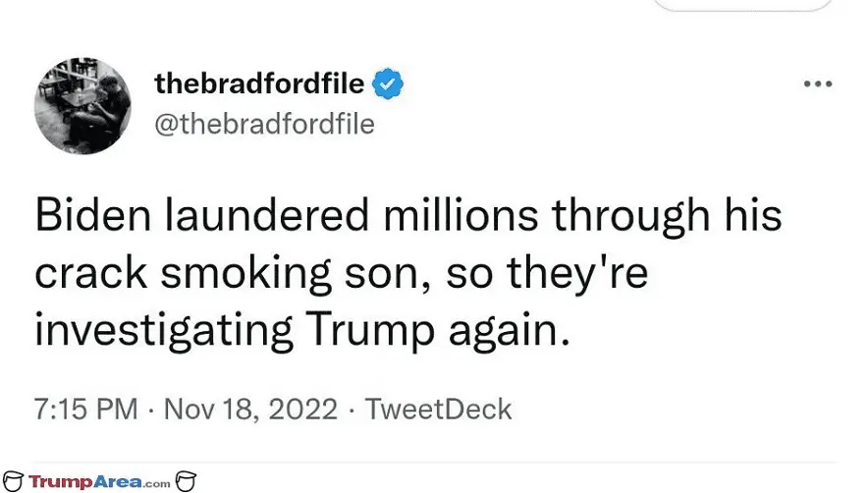Click the hat icon left of TrumpArea
This screenshot has height=493, width=868.
(12, 481)
